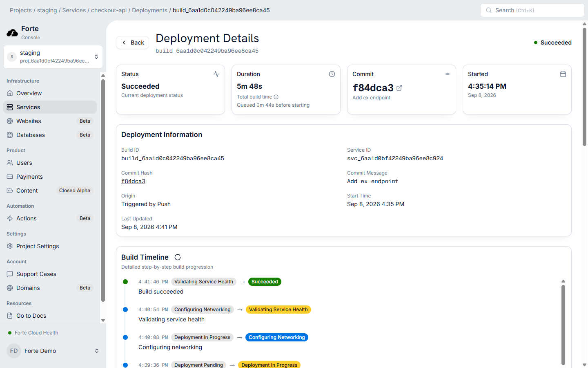Screen dimensions: 588x368
Task: Click the yellow Validating Service Health badge
Action: (278, 310)
